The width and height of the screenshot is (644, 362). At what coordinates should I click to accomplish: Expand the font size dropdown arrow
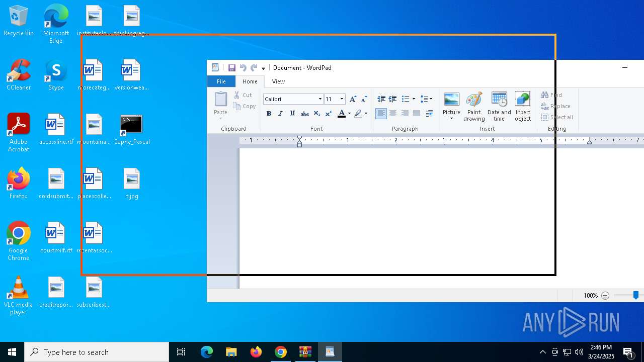click(x=342, y=99)
